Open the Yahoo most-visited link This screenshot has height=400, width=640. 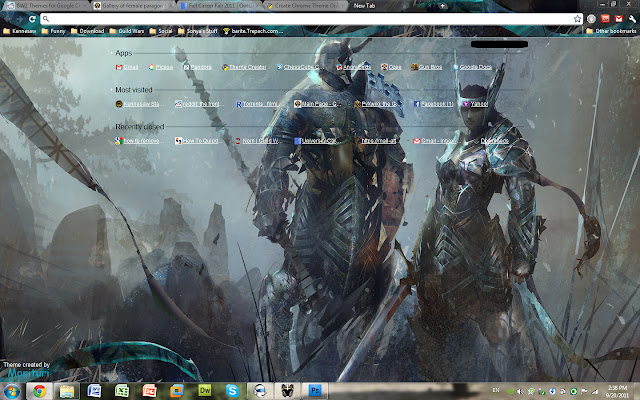[475, 104]
